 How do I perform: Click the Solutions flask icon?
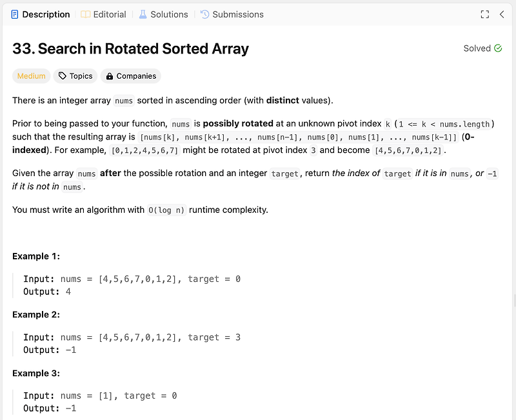pyautogui.click(x=143, y=14)
